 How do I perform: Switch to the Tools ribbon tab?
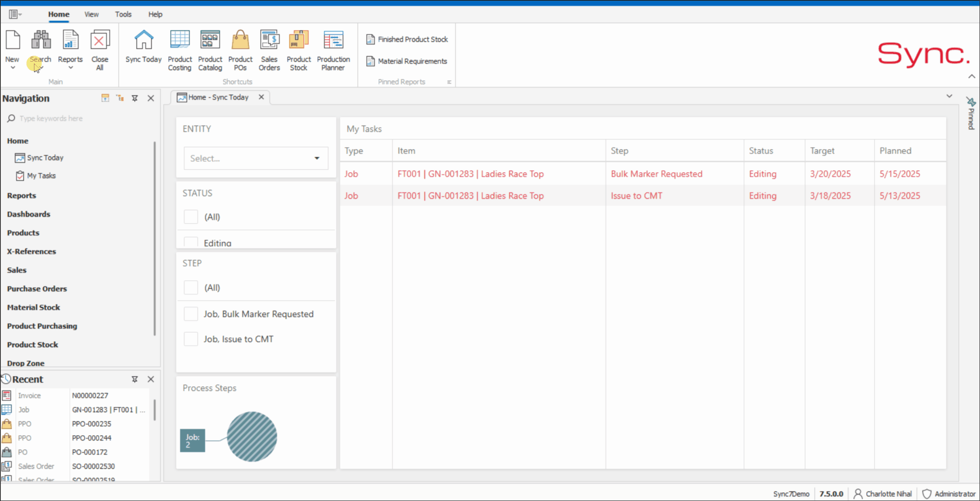point(123,14)
